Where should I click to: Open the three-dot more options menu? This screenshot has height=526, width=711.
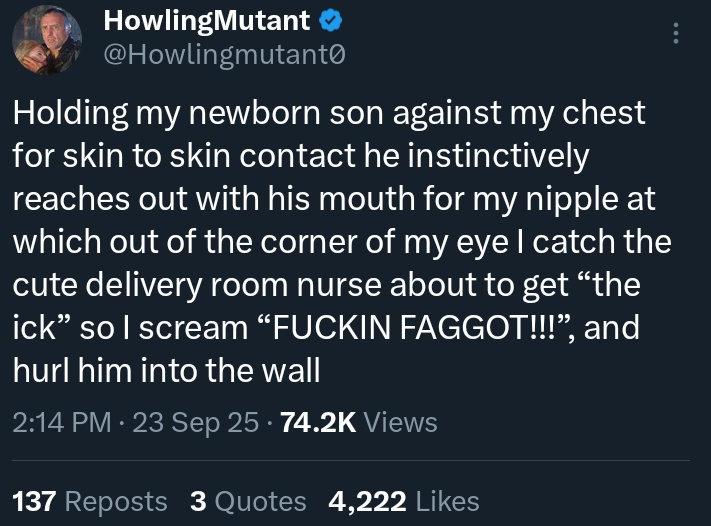(677, 34)
